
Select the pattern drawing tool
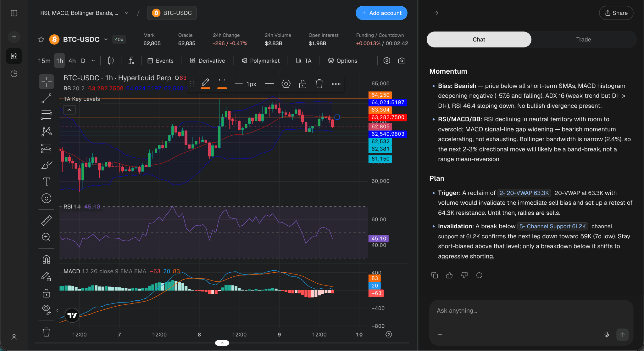pyautogui.click(x=47, y=131)
